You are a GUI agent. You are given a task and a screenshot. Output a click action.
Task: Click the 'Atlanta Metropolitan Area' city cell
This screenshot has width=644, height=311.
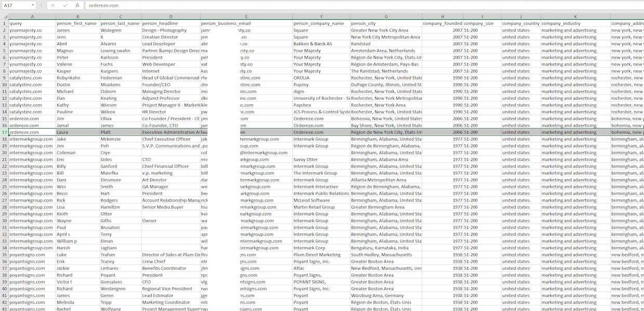[x=386, y=180]
